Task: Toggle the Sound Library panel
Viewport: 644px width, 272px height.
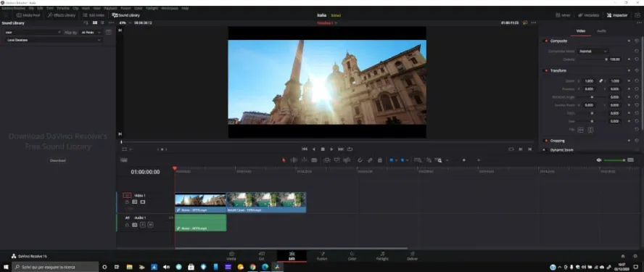Action: pos(126,15)
